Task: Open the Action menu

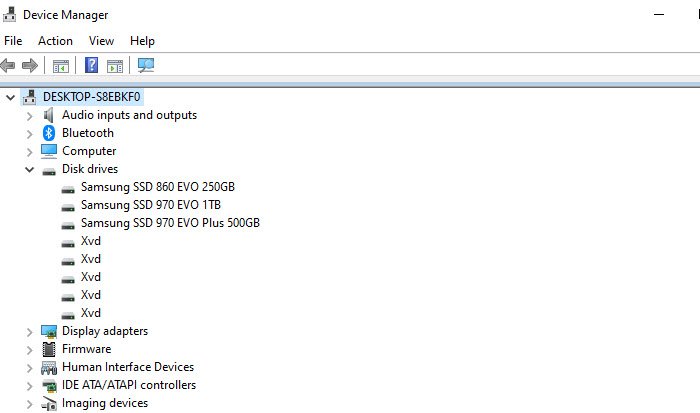Action: coord(55,41)
